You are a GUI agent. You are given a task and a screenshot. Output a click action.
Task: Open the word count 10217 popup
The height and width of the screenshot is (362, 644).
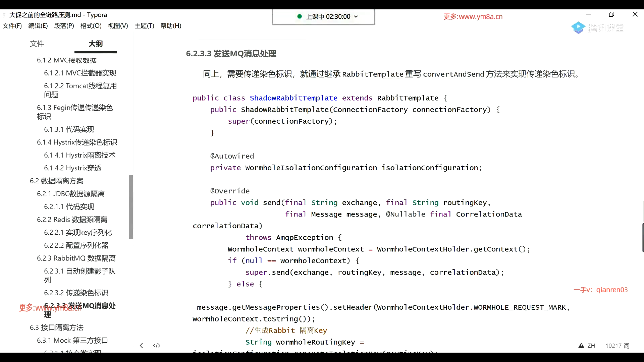(617, 346)
